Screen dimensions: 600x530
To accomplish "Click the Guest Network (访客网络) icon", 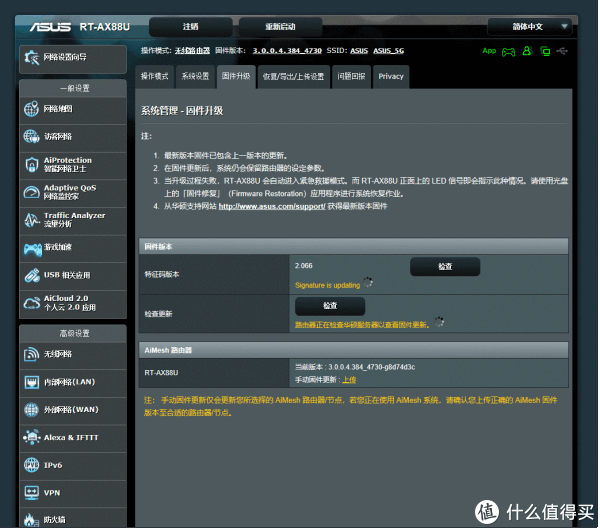I will pos(31,137).
